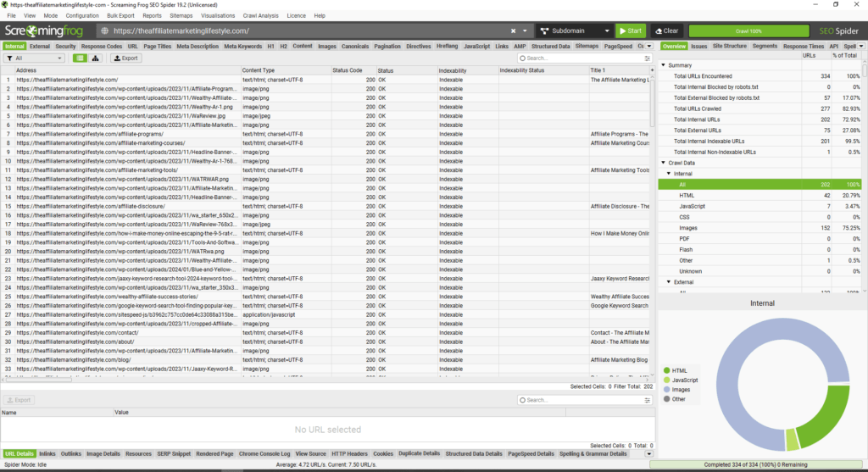The height and width of the screenshot is (472, 868).
Task: Click the Crawl 100% progress bar
Action: tap(748, 31)
